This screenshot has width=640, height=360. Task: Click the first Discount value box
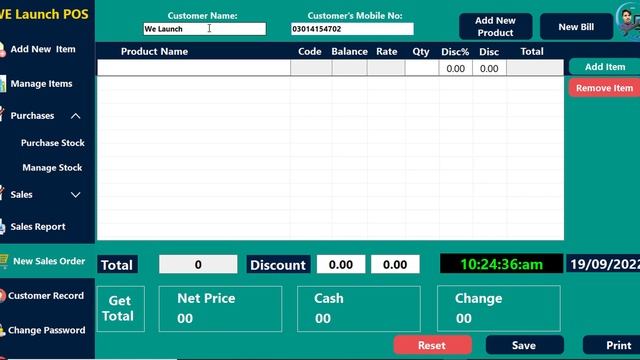tap(341, 264)
